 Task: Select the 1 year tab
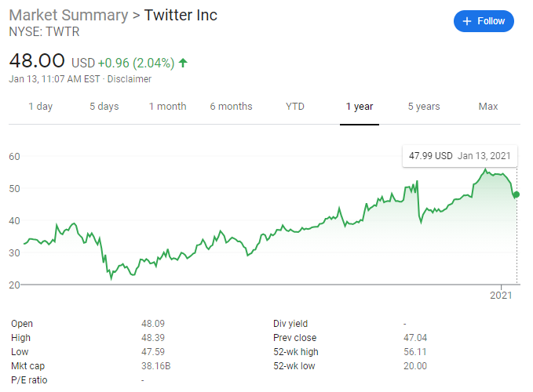click(x=360, y=107)
